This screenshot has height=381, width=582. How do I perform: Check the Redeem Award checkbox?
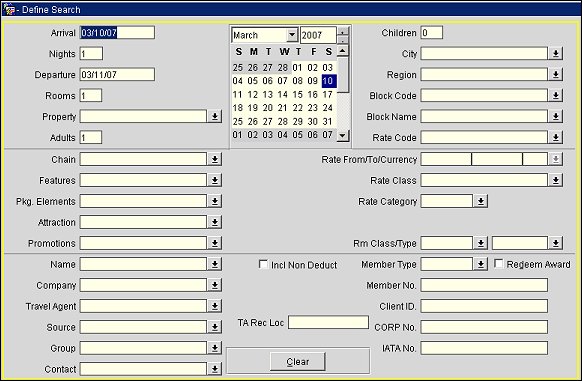[498, 264]
